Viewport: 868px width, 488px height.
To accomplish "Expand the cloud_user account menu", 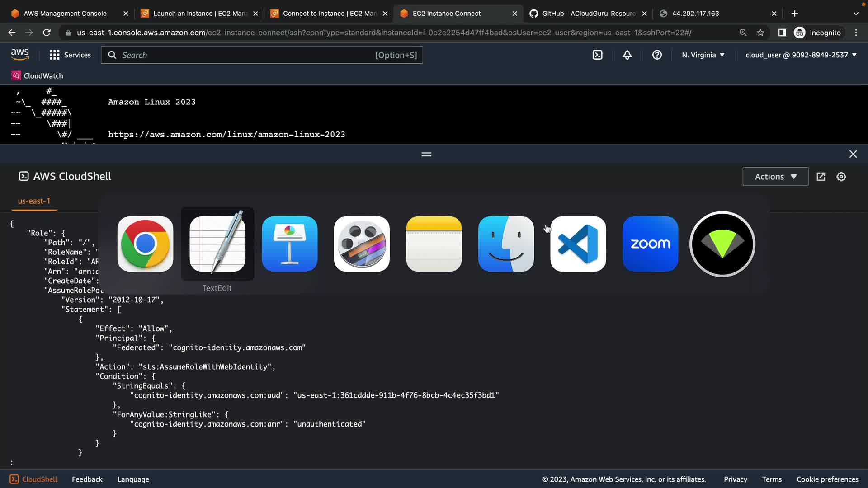I will click(x=801, y=55).
